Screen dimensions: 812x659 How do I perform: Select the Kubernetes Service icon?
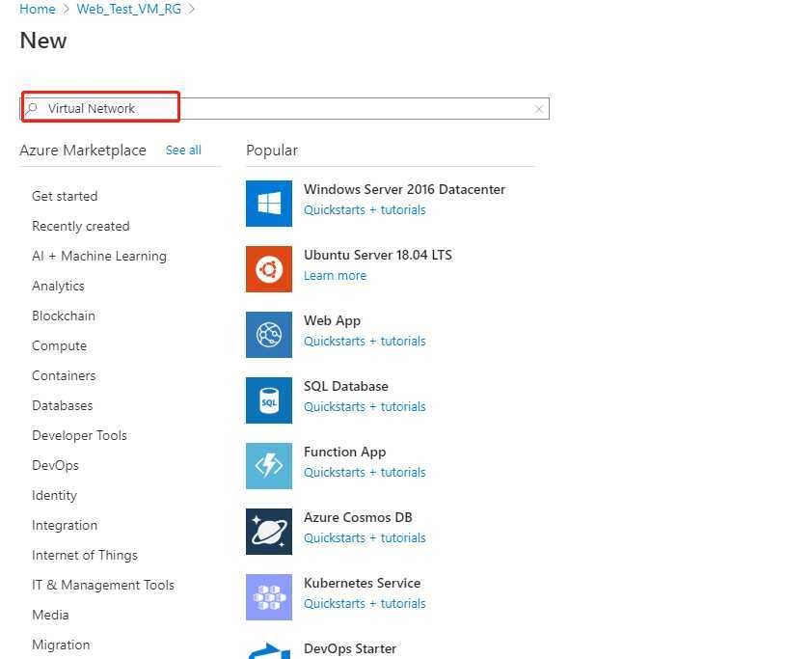[269, 597]
